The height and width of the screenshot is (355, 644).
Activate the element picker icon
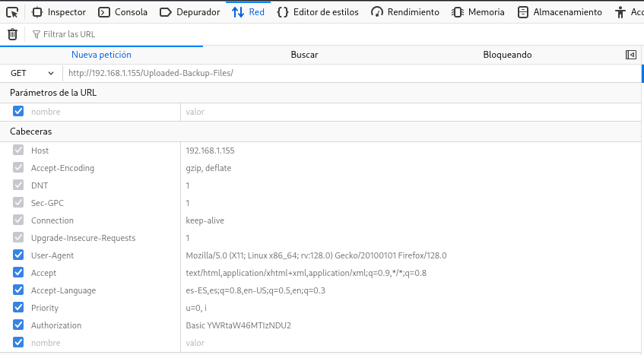pos(12,12)
